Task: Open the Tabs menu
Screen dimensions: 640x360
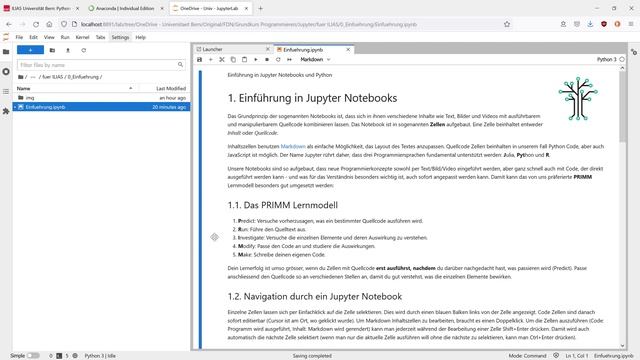Action: click(x=100, y=37)
